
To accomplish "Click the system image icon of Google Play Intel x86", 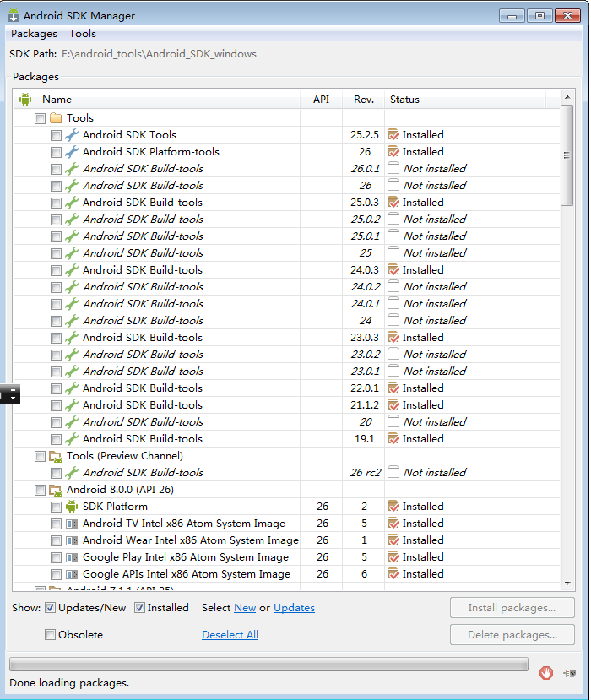I will pyautogui.click(x=72, y=557).
